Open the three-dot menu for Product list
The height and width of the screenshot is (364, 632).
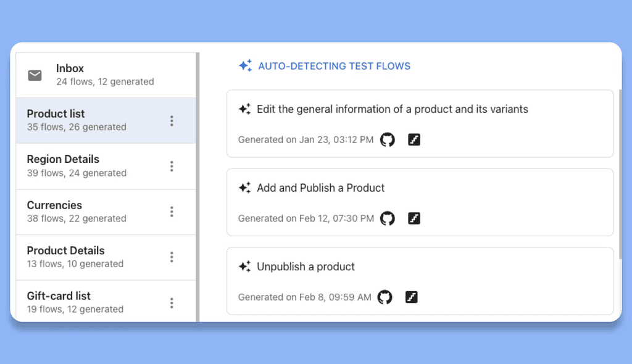[172, 121]
